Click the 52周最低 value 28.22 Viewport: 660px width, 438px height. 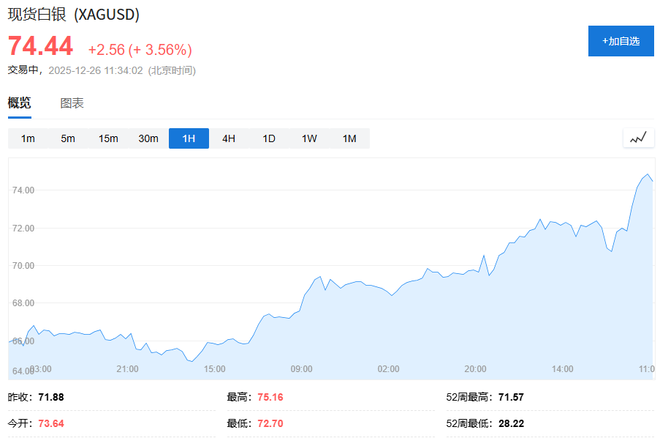(x=511, y=424)
